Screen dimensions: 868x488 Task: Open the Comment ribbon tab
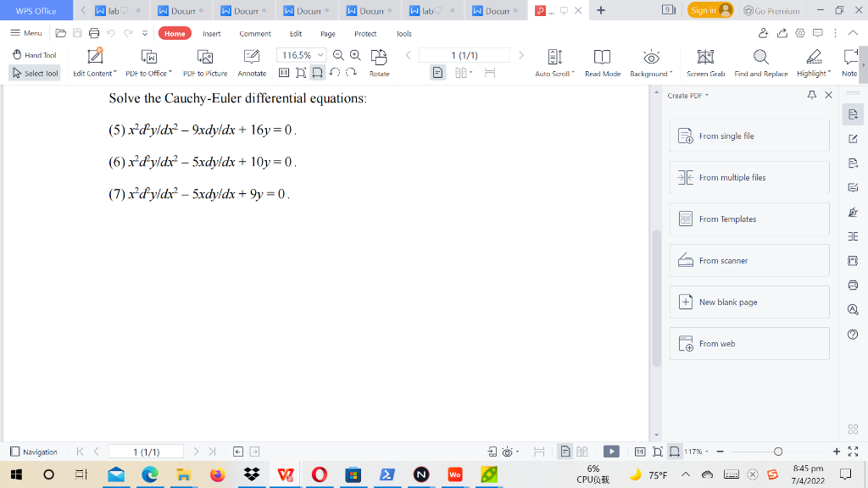click(254, 34)
